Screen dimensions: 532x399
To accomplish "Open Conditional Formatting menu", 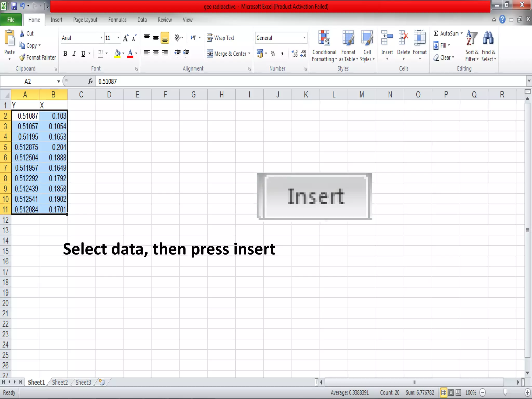I will pos(324,46).
